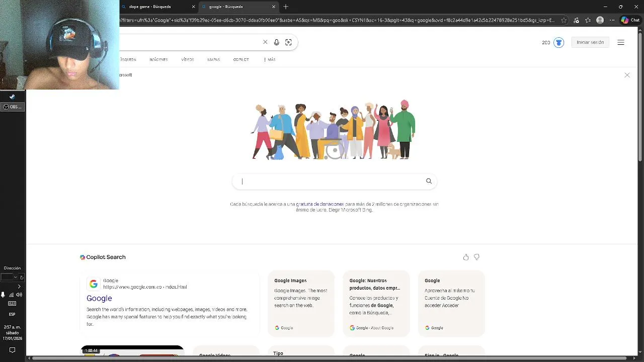This screenshot has height=362, width=644.
Task: Close the 'google - Búsqueda' tab
Action: [274, 7]
